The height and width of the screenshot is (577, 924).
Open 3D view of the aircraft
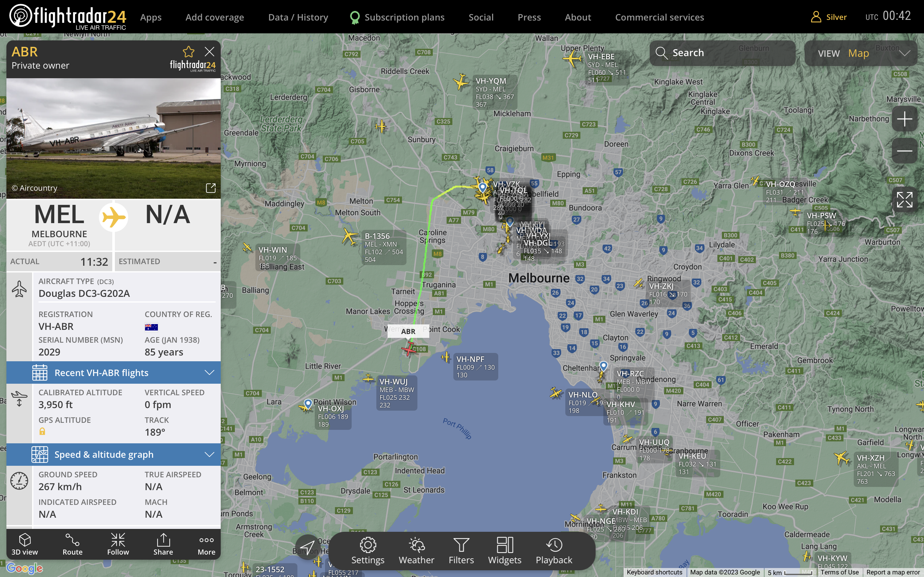pos(24,544)
